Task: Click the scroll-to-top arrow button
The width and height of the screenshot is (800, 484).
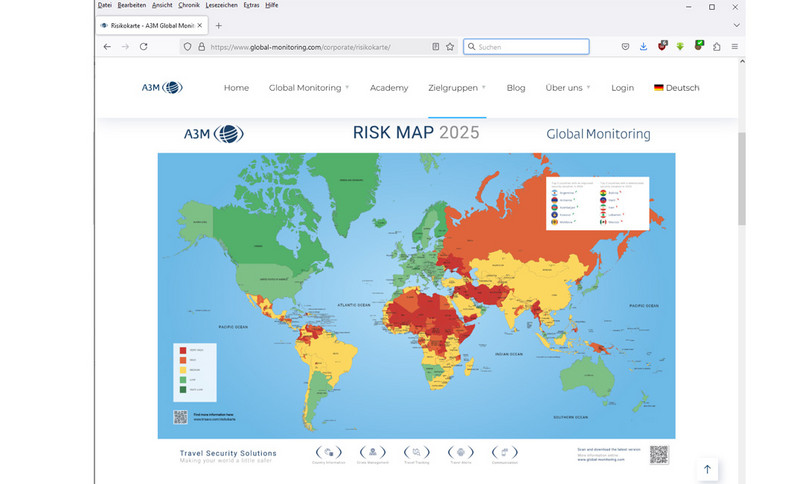Action: point(707,469)
